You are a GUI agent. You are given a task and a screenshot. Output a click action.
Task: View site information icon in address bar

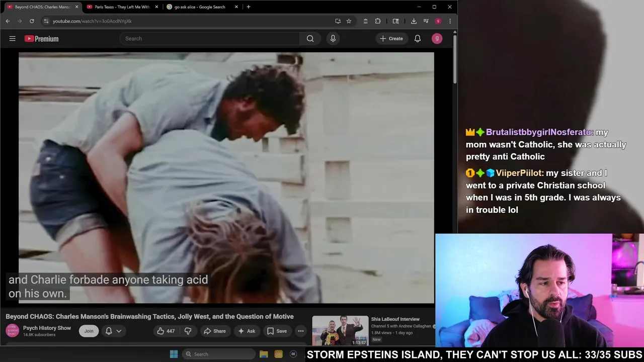click(x=46, y=21)
